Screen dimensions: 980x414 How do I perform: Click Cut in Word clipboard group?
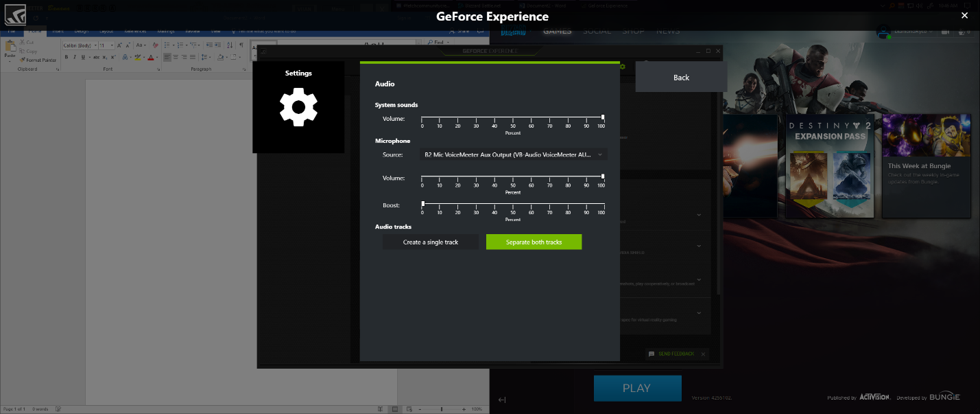pos(27,43)
